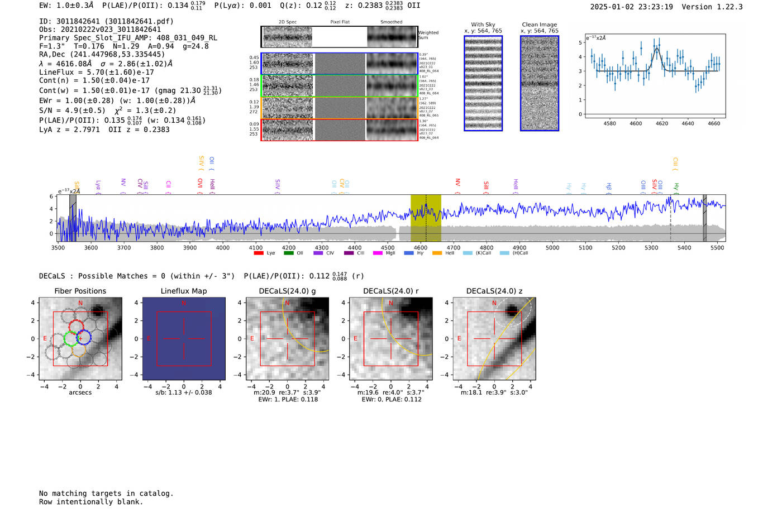Open the DECaLS(24.0) g image
Image resolution: width=782 pixels, height=532 pixels.
(x=287, y=339)
